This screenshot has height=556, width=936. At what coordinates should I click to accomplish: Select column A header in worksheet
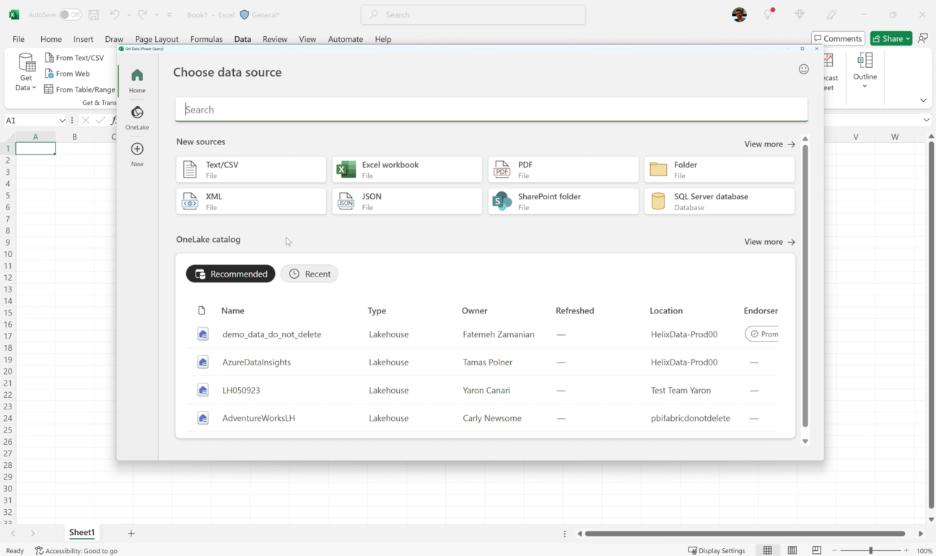pos(35,137)
